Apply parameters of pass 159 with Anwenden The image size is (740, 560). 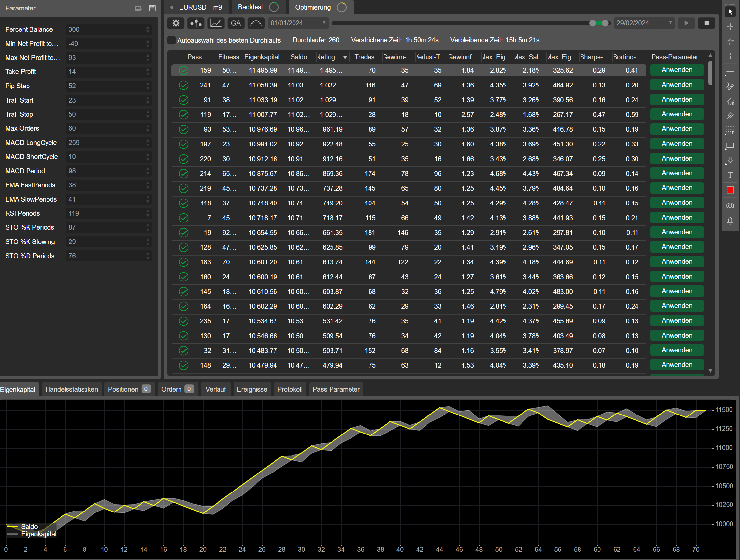677,70
